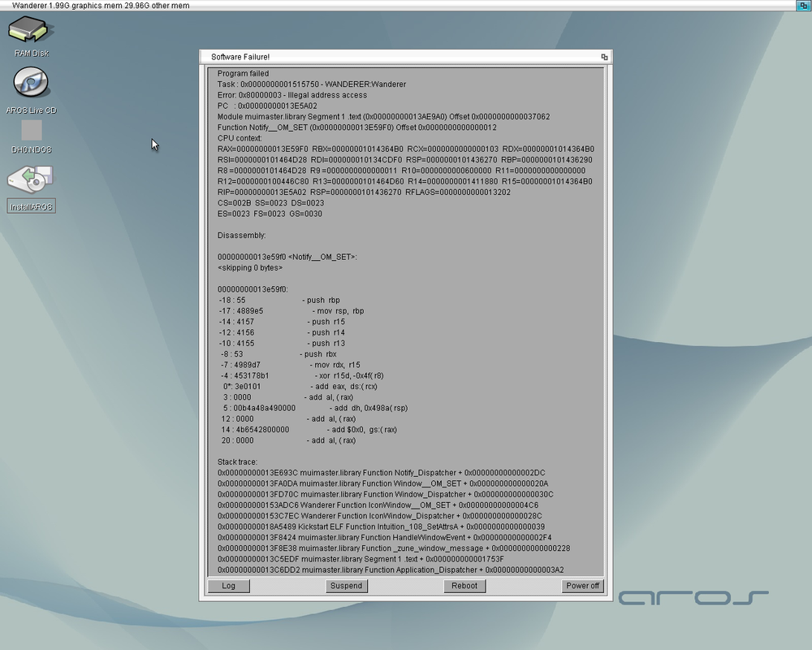The width and height of the screenshot is (812, 650).
Task: Click the 'Error: 0x80000003 - Illegal address access' line
Action: click(x=292, y=95)
